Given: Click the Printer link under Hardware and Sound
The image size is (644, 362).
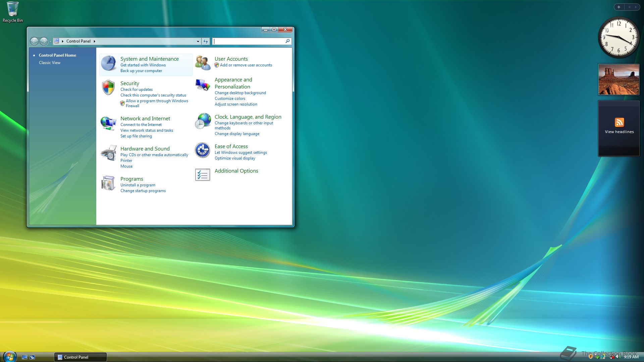Looking at the screenshot, I should click(x=126, y=161).
